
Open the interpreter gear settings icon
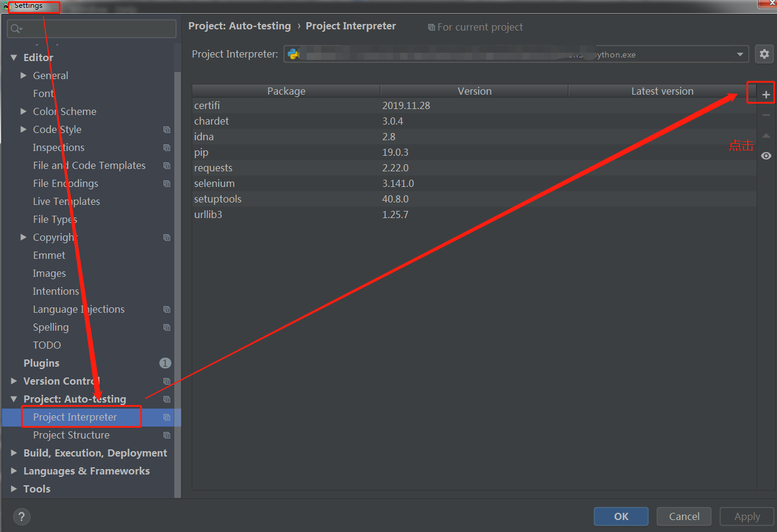pos(764,54)
